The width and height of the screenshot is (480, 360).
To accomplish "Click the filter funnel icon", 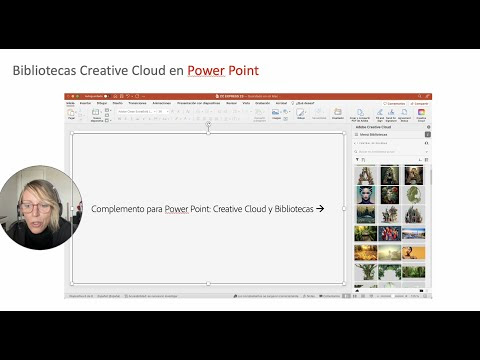I will tap(357, 160).
